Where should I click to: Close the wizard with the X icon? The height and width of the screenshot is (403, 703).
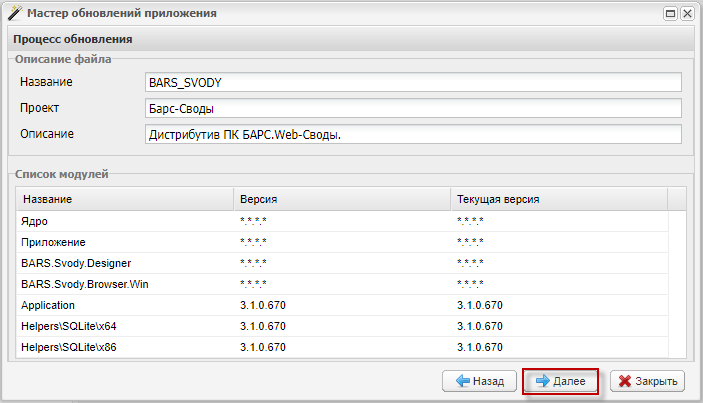tap(688, 14)
